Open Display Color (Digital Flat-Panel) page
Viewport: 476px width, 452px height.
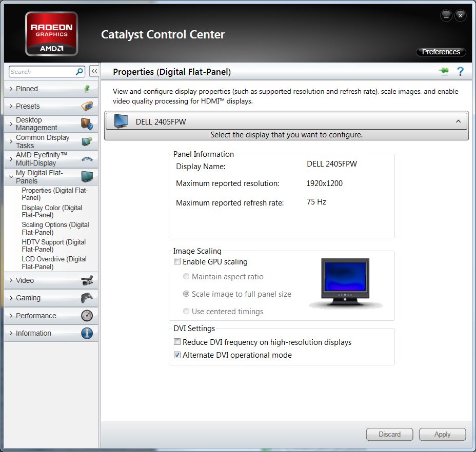pos(52,212)
